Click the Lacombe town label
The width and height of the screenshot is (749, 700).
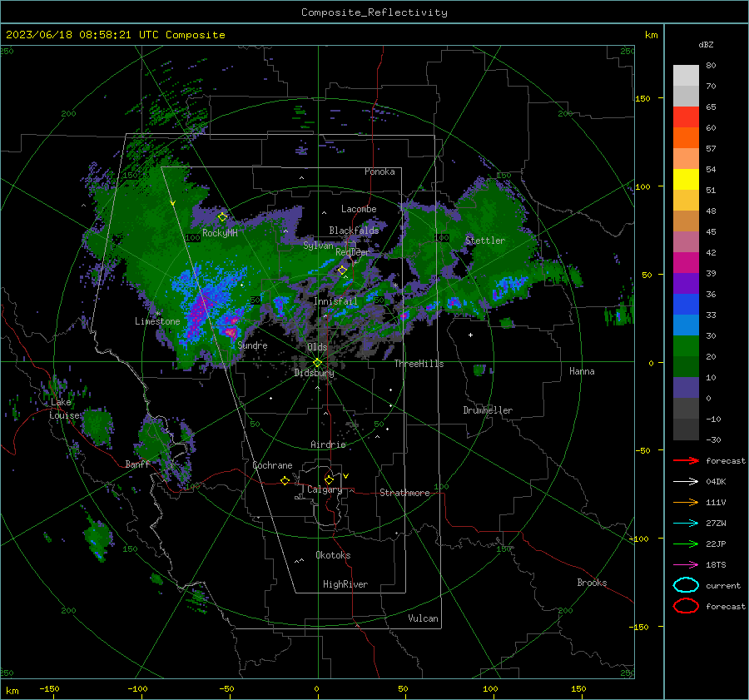pos(359,209)
